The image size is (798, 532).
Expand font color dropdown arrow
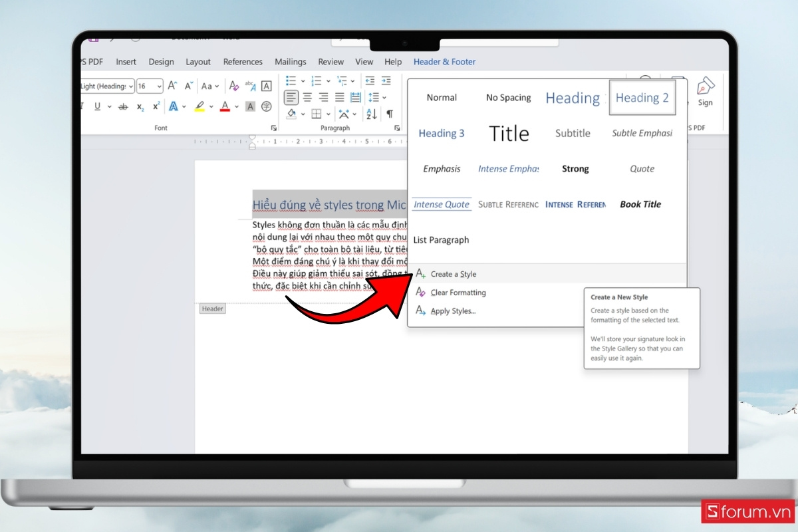pyautogui.click(x=236, y=106)
